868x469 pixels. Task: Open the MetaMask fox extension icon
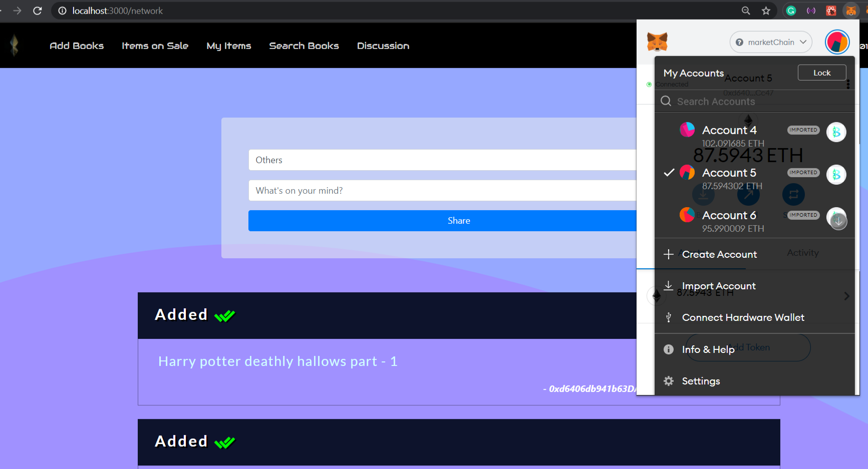[851, 11]
